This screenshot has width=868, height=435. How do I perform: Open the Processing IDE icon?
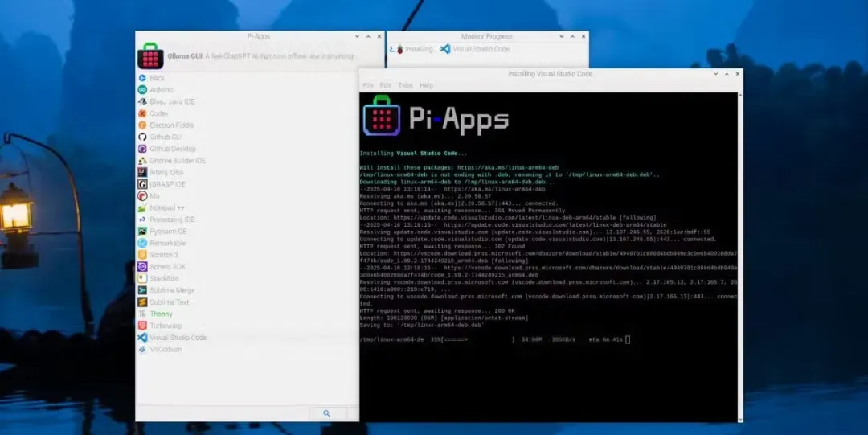pos(142,220)
